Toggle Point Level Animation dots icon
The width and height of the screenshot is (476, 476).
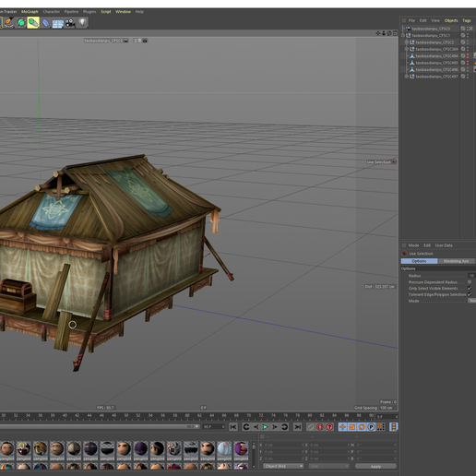[x=381, y=427]
